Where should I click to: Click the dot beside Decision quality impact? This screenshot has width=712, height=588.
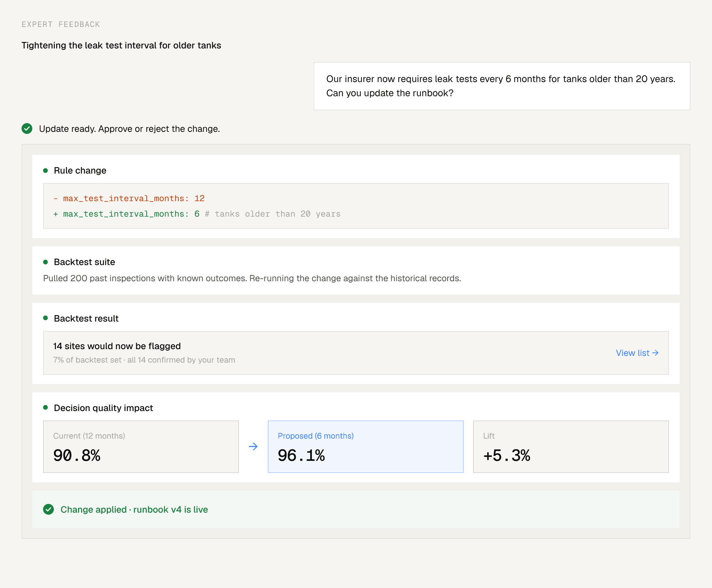pos(45,407)
